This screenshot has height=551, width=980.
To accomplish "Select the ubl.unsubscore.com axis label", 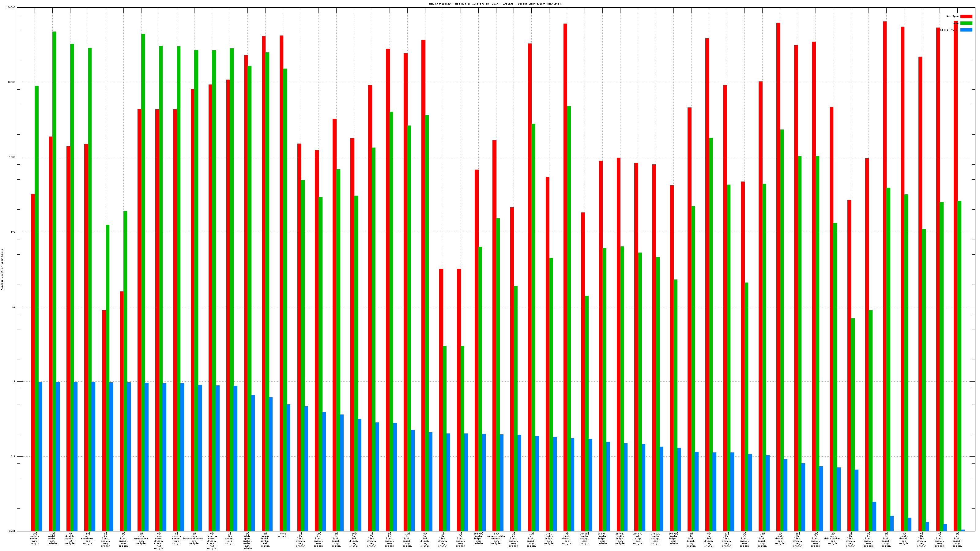I will pos(141,538).
